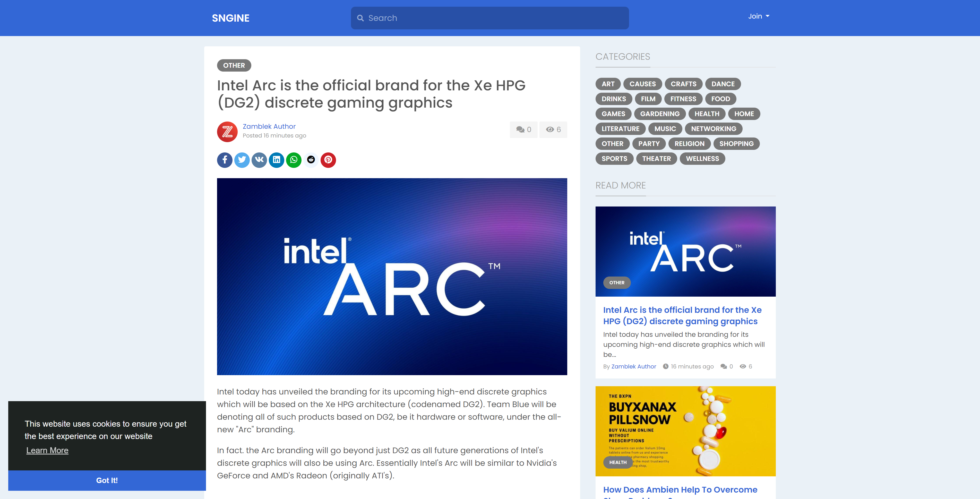Open Intel ARC thumbnail in Read More
This screenshot has width=980, height=499.
coord(685,251)
